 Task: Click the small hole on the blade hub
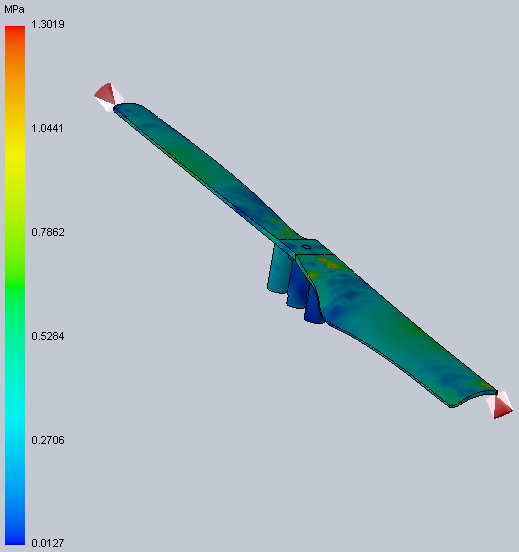pos(306,247)
